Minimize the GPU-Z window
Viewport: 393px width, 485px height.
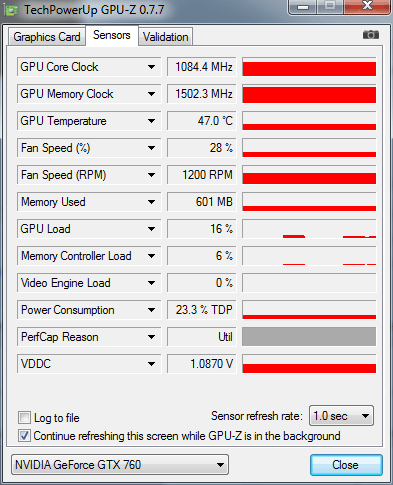[x=303, y=6]
